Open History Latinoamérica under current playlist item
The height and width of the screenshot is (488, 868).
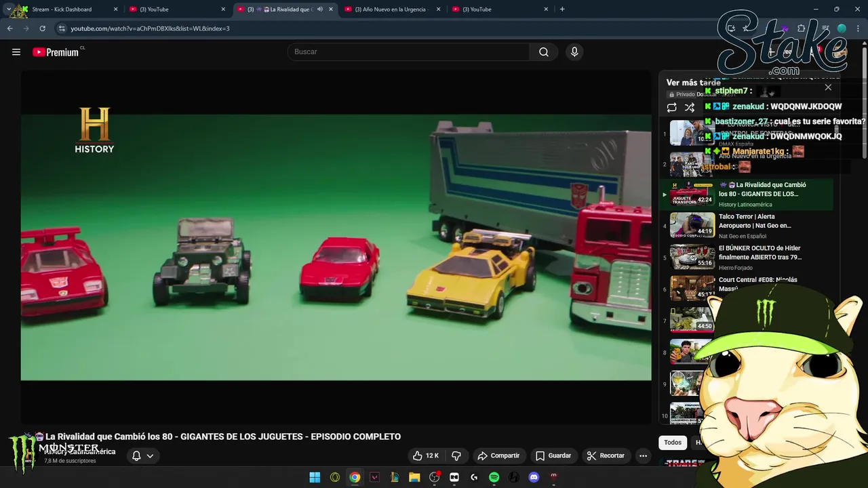[x=745, y=205]
